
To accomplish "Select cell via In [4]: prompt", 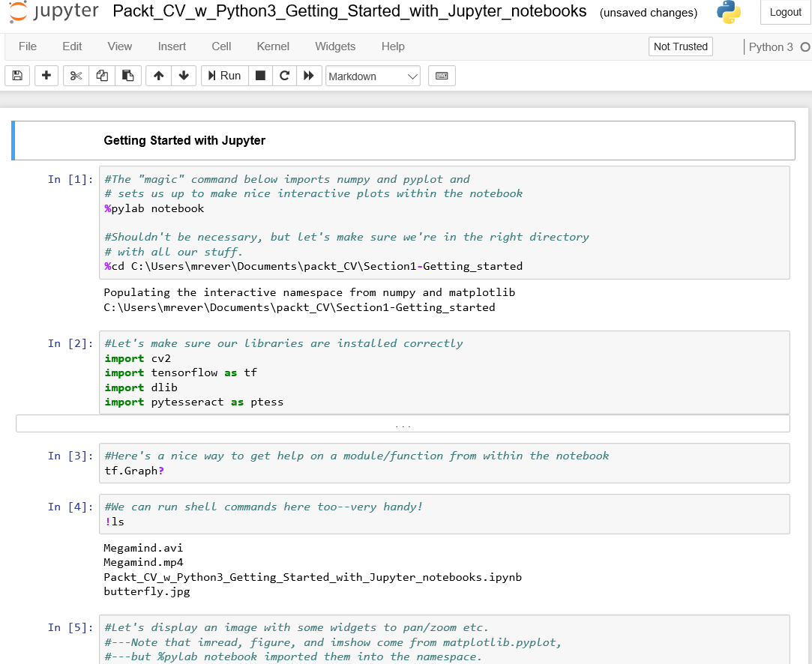I will point(70,507).
